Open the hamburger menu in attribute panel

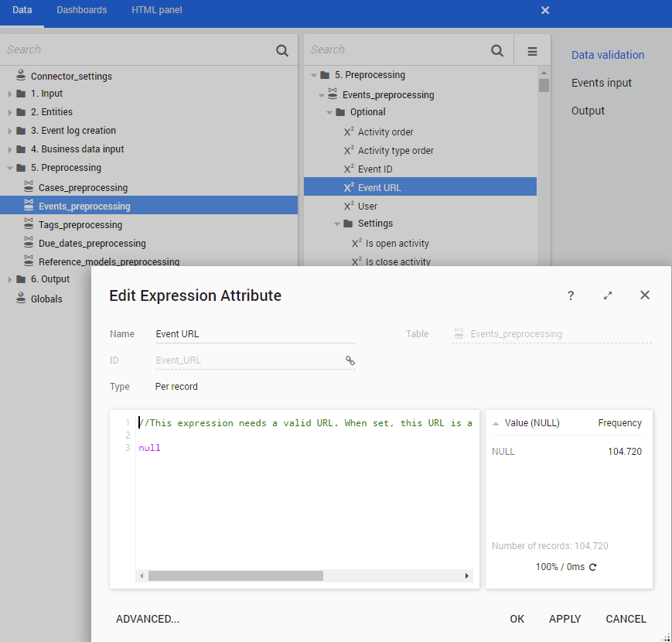532,51
